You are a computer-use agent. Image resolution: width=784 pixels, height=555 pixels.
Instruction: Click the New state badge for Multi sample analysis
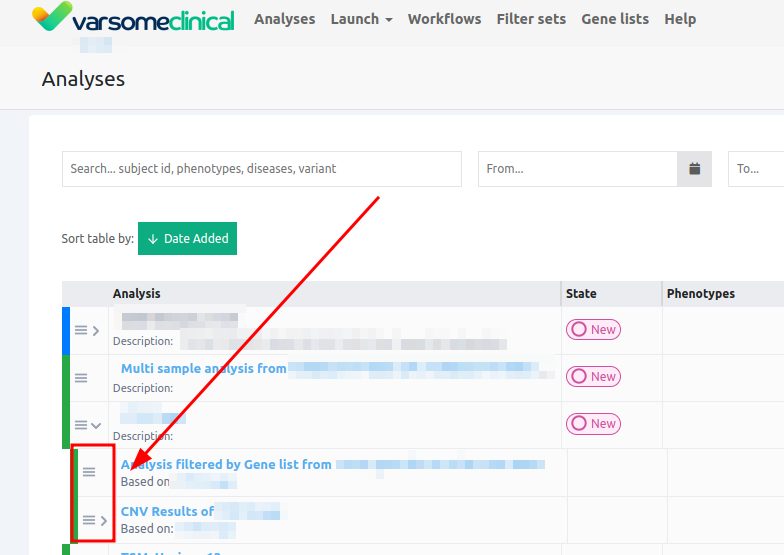(594, 377)
